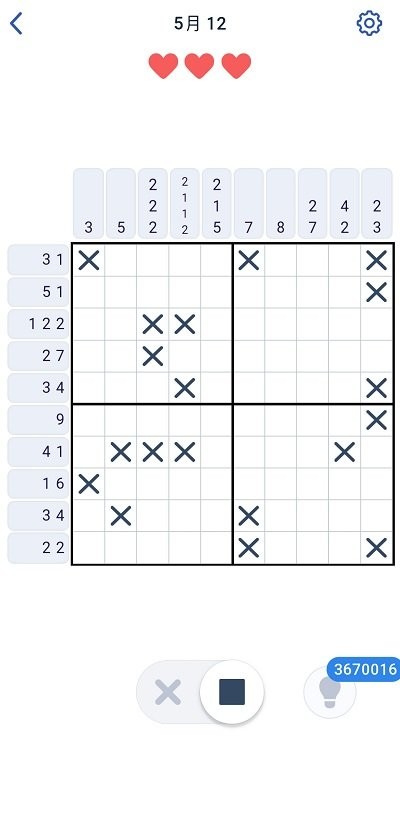This screenshot has height=813, width=400.
Task: Open settings via the gear icon
Action: 369,23
